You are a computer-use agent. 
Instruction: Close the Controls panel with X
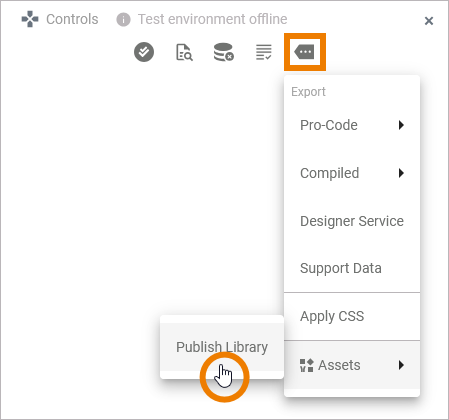(x=429, y=21)
